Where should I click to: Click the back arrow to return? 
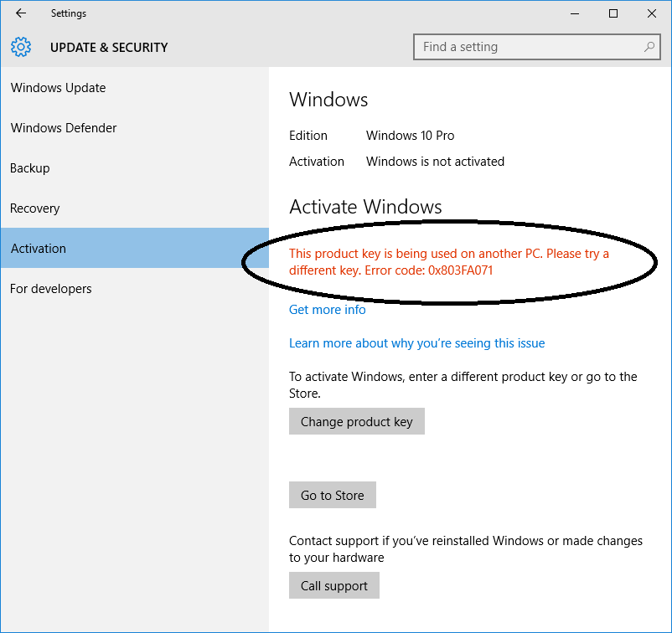point(20,13)
